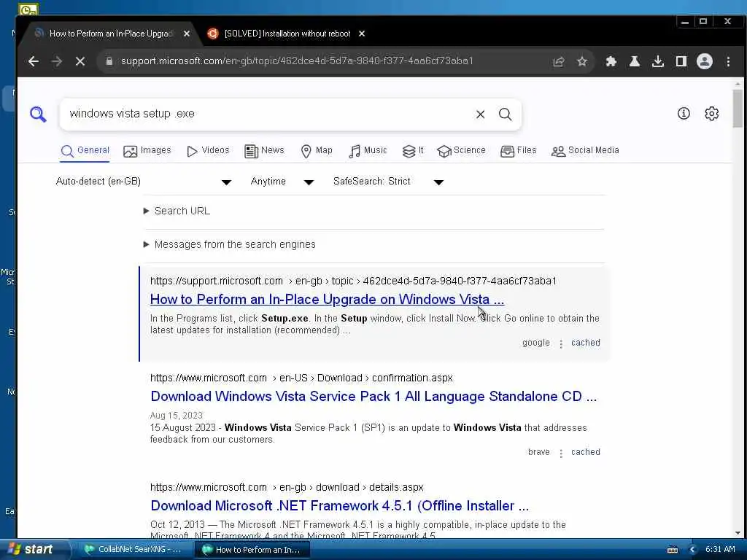
Task: Open Chrome Labs flask icon
Action: pos(635,61)
